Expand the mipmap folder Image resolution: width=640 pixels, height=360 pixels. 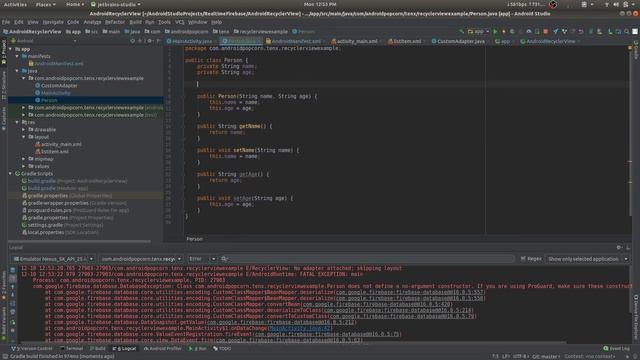[x=24, y=159]
